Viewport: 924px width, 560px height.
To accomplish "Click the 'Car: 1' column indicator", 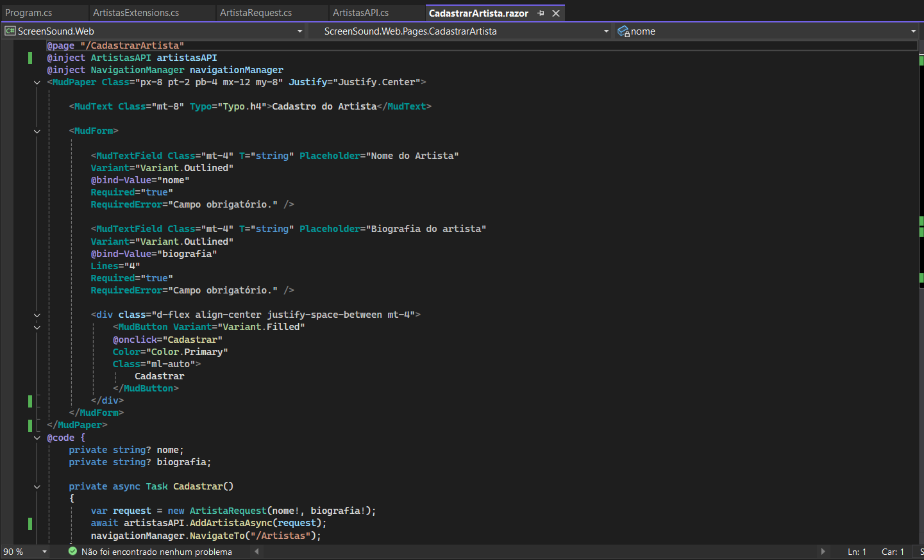I will click(x=893, y=552).
